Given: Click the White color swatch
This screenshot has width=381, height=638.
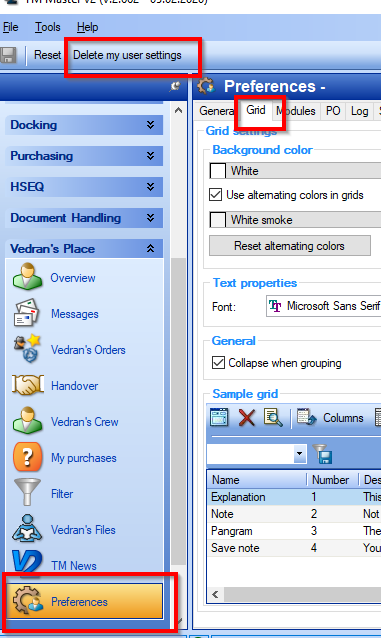Looking at the screenshot, I should click(218, 171).
